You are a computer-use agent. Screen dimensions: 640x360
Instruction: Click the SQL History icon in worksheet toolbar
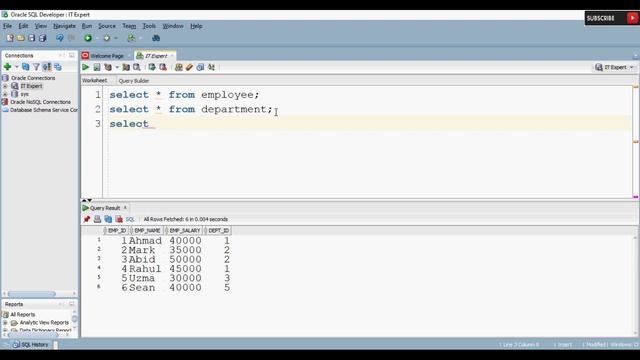click(200, 67)
